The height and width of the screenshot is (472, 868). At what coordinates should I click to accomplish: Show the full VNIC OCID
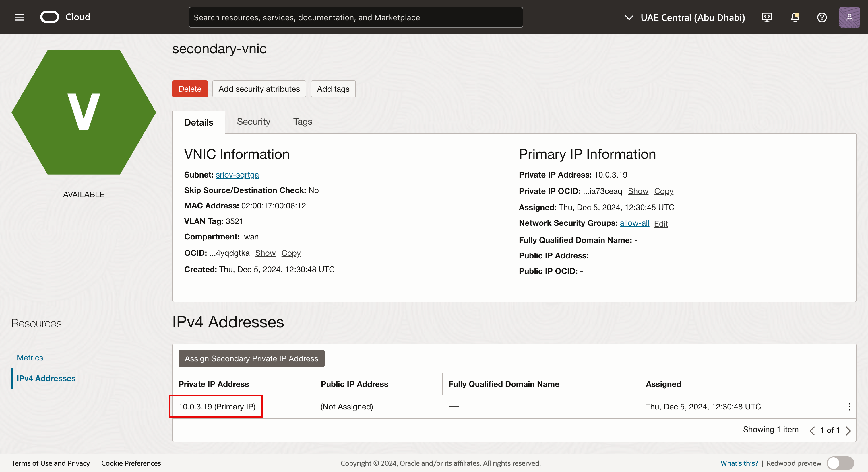pyautogui.click(x=265, y=253)
